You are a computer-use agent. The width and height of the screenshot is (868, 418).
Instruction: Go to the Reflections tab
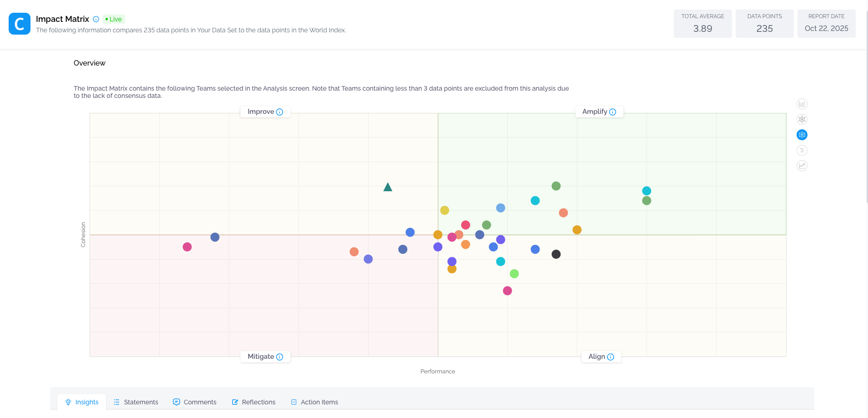click(x=254, y=402)
